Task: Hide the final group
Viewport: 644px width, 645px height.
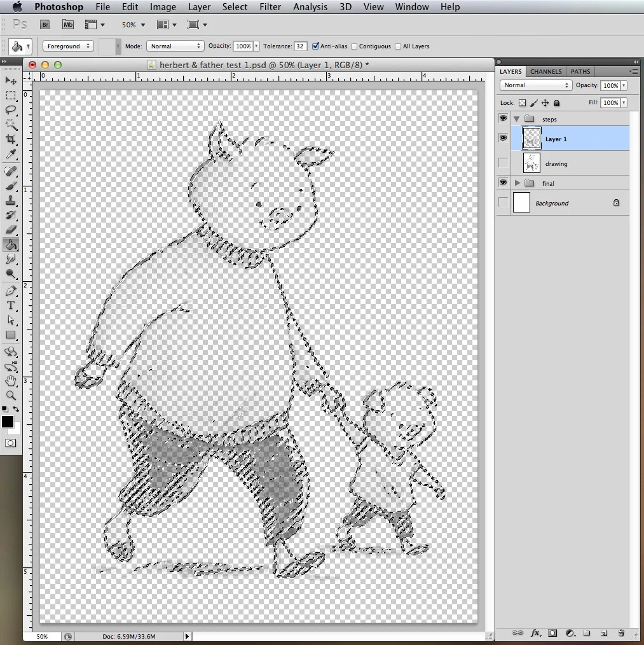Action: pos(503,182)
